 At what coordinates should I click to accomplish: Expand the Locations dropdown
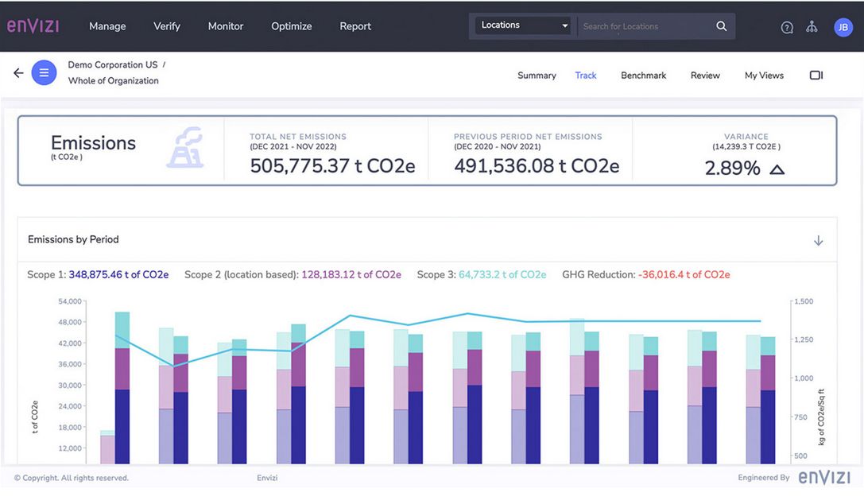(524, 25)
